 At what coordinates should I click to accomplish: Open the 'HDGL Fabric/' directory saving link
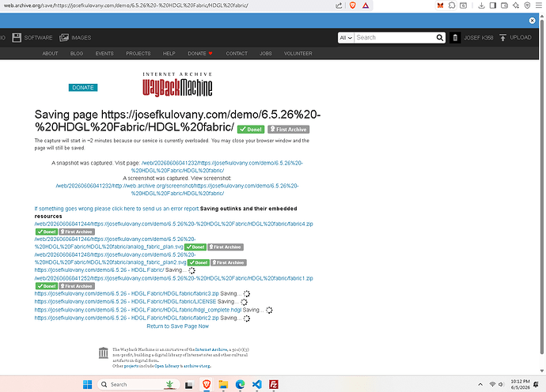[x=99, y=270]
